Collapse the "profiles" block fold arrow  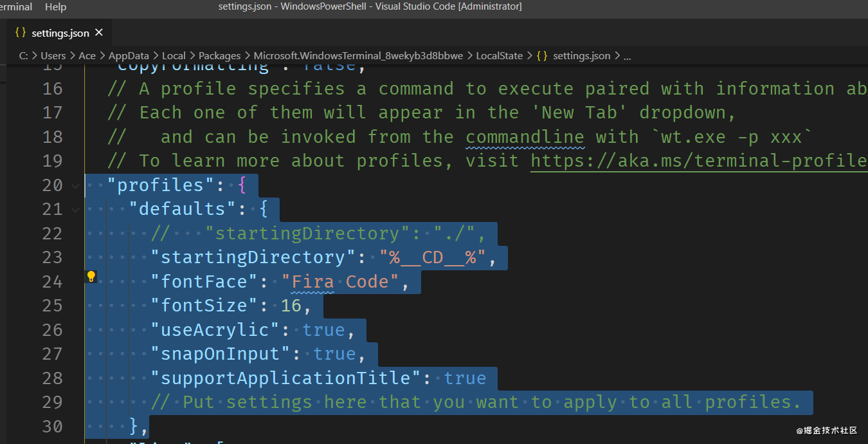click(76, 186)
